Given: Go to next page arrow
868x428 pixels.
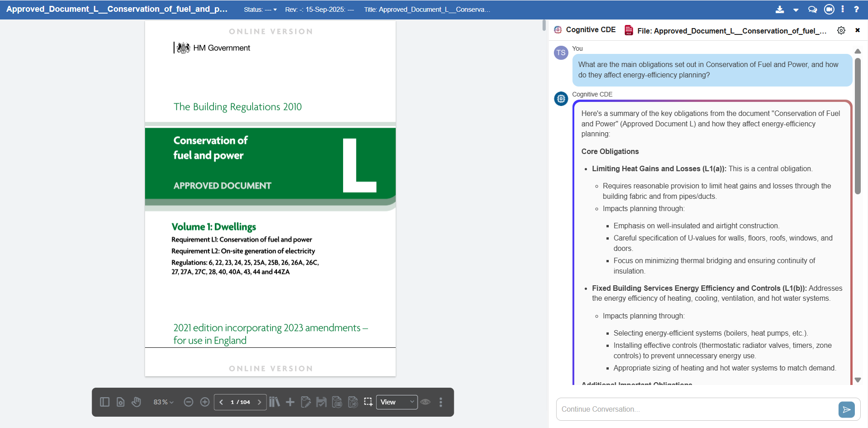Looking at the screenshot, I should click(x=259, y=402).
